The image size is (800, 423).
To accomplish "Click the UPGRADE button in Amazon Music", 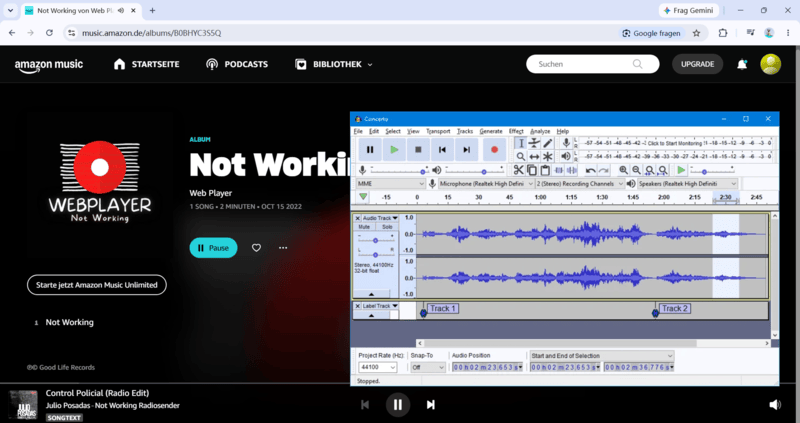I will (697, 64).
